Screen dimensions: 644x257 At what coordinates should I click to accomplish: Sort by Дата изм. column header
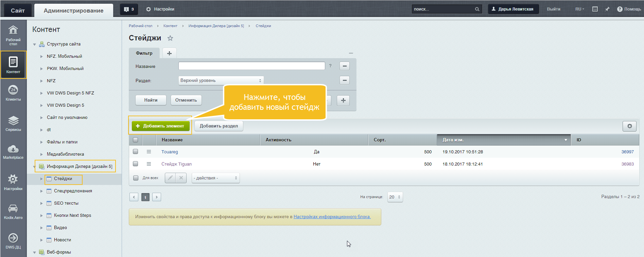pyautogui.click(x=504, y=140)
